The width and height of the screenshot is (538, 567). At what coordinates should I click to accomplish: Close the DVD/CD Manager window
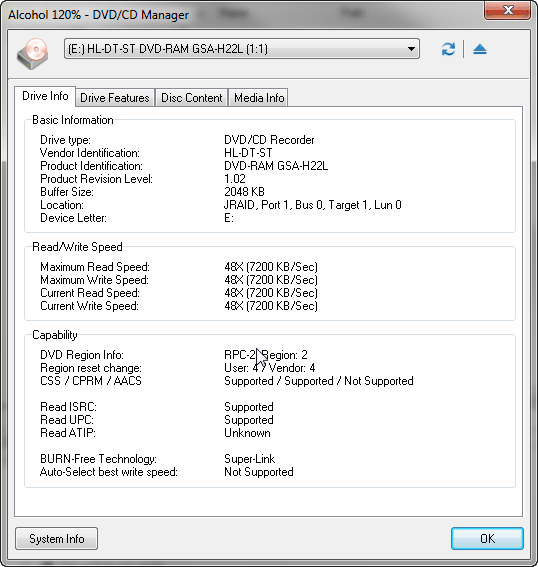(508, 10)
